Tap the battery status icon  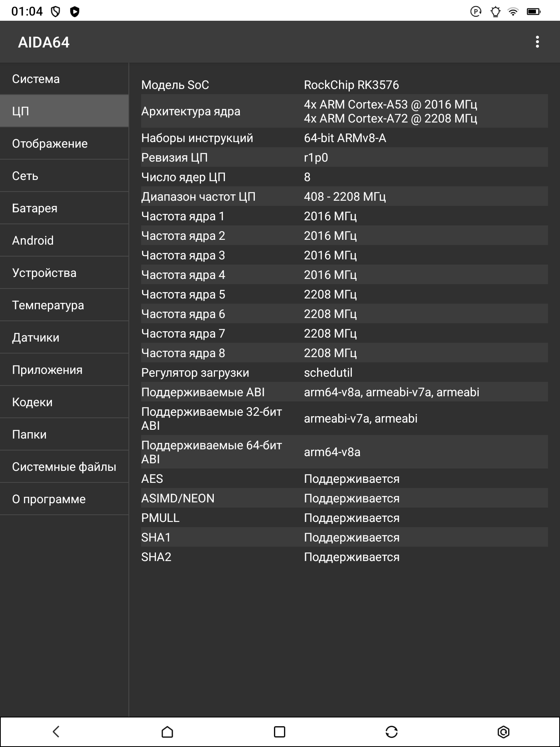click(533, 12)
